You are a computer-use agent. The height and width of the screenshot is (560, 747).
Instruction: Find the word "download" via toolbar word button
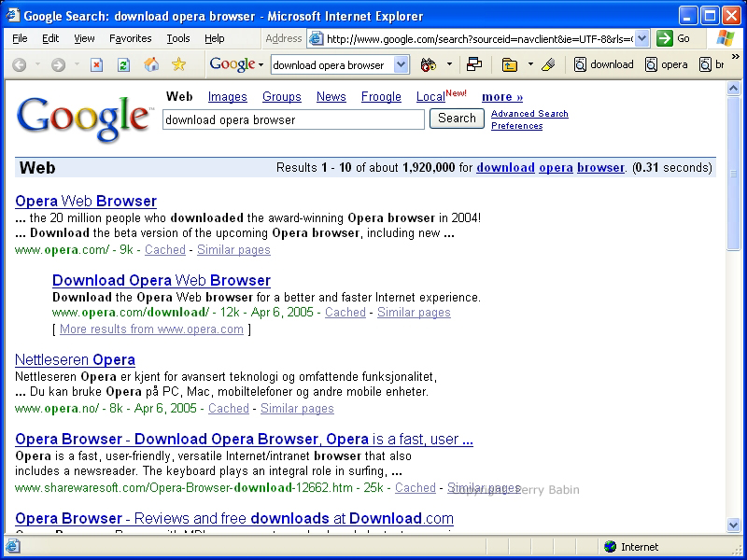click(603, 64)
